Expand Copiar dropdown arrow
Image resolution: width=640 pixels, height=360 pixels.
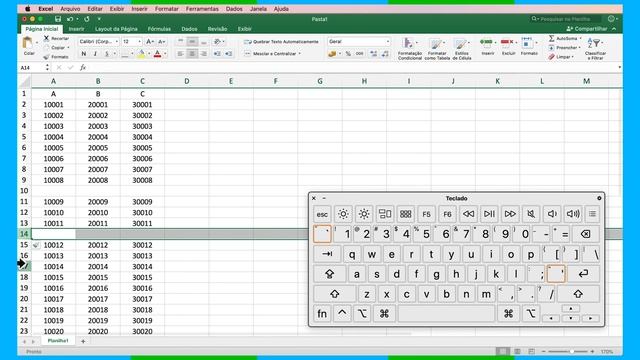tap(68, 48)
